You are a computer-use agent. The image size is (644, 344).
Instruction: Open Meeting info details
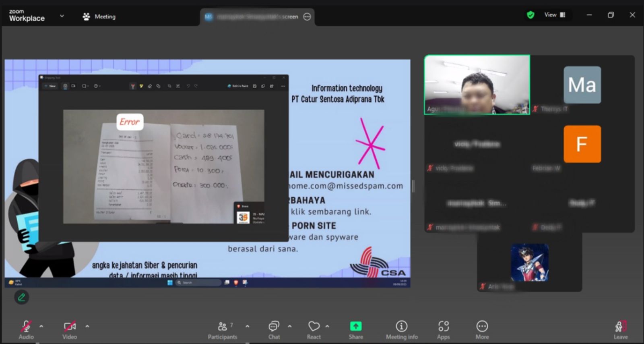pos(401,329)
